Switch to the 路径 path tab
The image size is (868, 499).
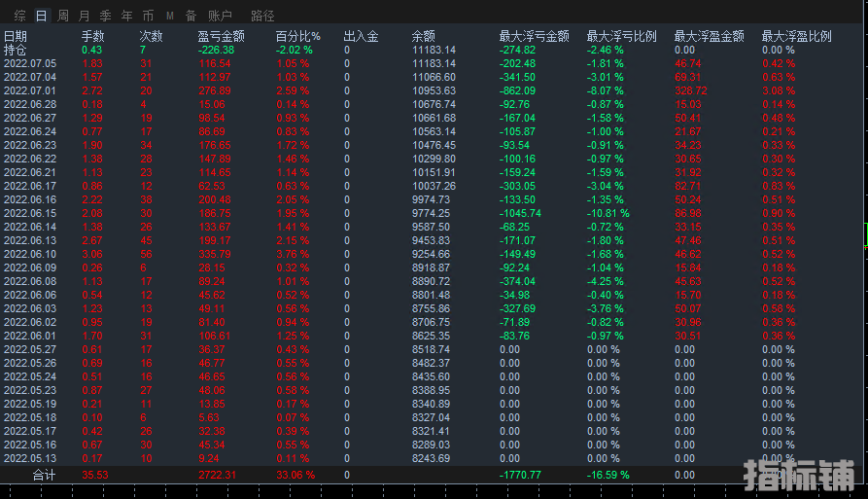point(262,16)
